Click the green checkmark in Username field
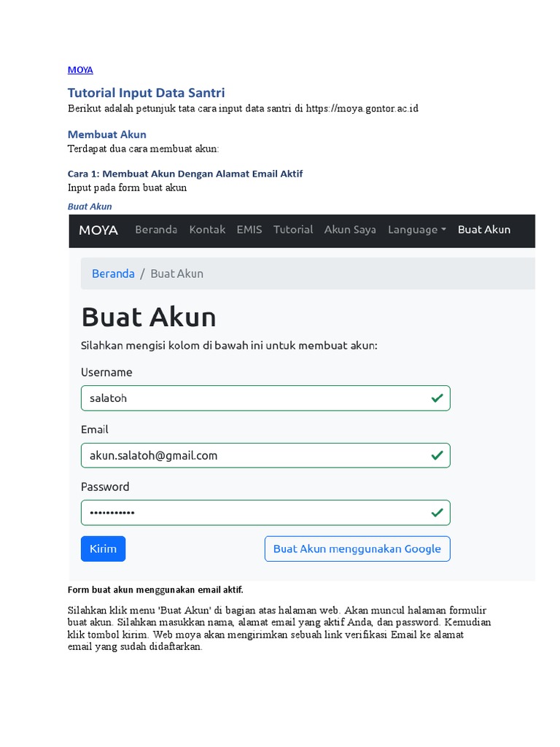Viewport: 560px width, 747px height. click(437, 398)
